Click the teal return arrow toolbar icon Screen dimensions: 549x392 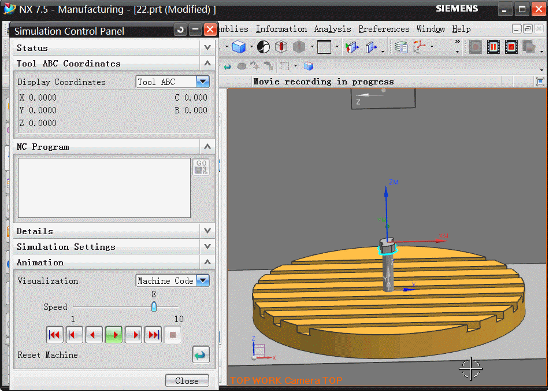pyautogui.click(x=228, y=66)
